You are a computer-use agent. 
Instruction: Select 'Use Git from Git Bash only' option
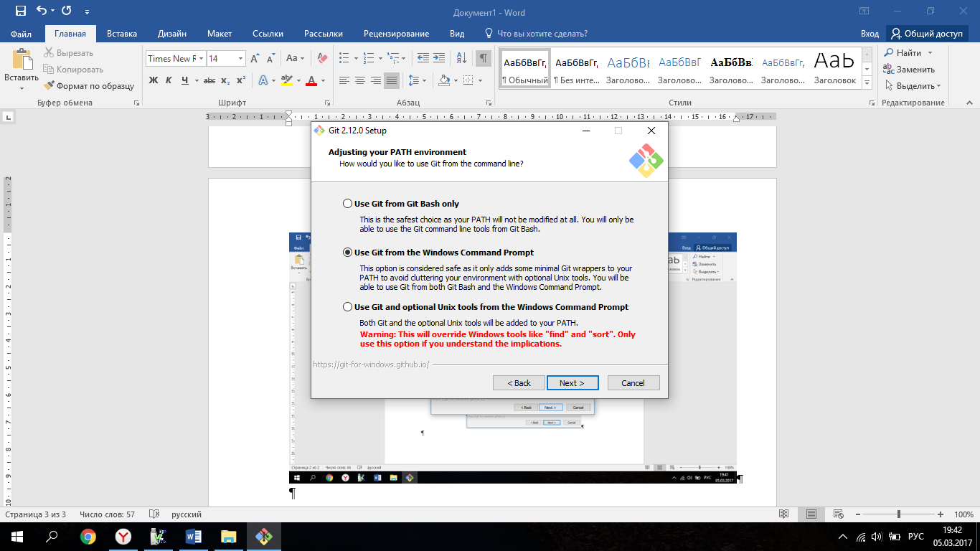coord(348,204)
